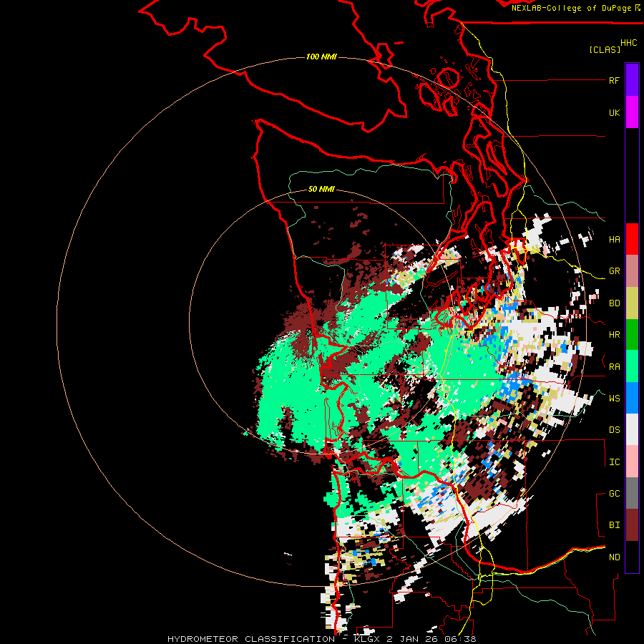Click the GR legend label
This screenshot has height=644, width=644.
[614, 271]
